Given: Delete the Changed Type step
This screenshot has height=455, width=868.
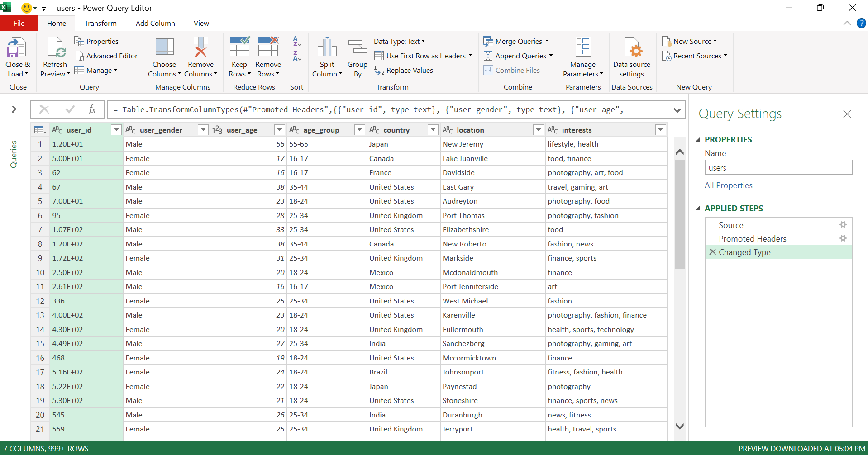Looking at the screenshot, I should coord(712,252).
